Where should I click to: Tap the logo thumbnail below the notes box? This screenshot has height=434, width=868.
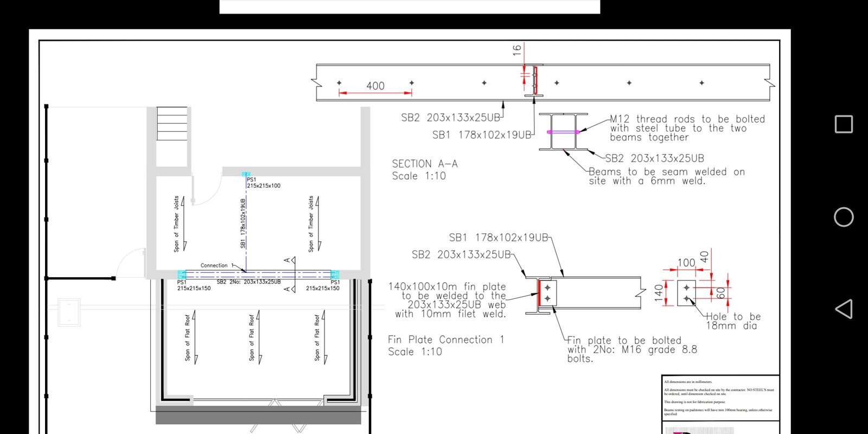[699, 431]
